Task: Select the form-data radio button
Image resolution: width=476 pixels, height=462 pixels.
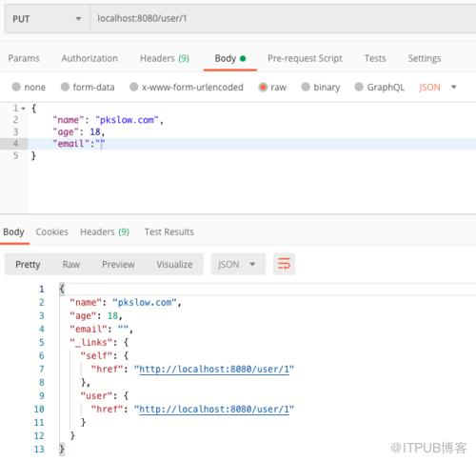Action: (x=65, y=87)
